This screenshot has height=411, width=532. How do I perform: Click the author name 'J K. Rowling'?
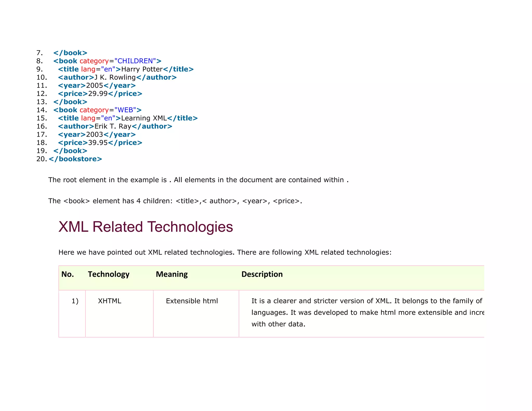point(115,77)
